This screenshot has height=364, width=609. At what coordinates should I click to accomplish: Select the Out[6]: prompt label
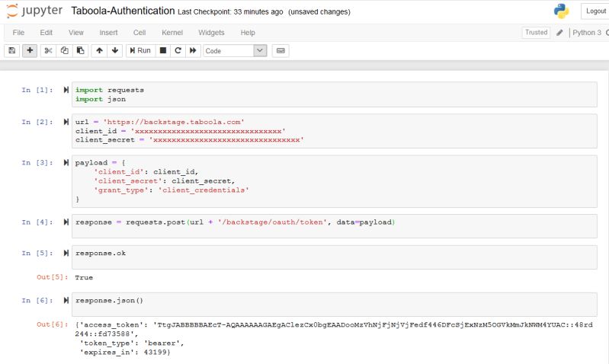pos(53,324)
